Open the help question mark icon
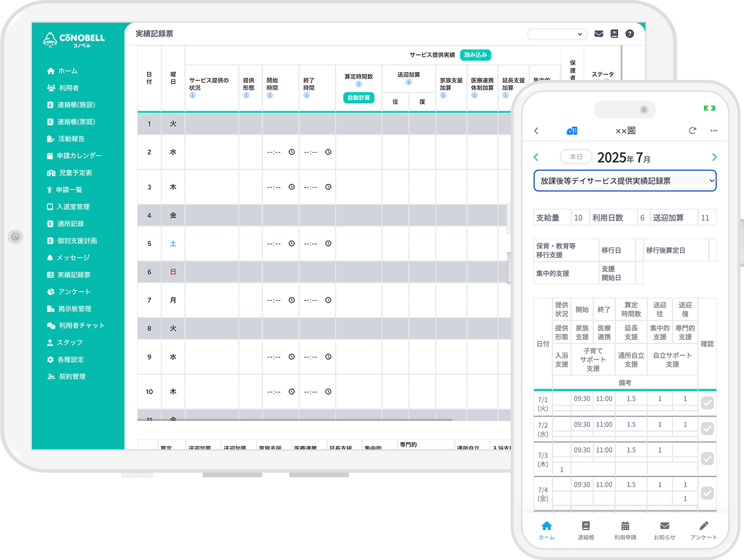Viewport: 744px width, 560px height. coord(629,34)
